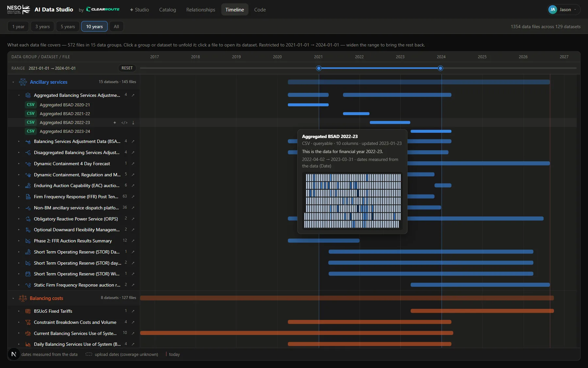Collapse Aggregated Balancing Services Adjustment dataset

click(19, 95)
